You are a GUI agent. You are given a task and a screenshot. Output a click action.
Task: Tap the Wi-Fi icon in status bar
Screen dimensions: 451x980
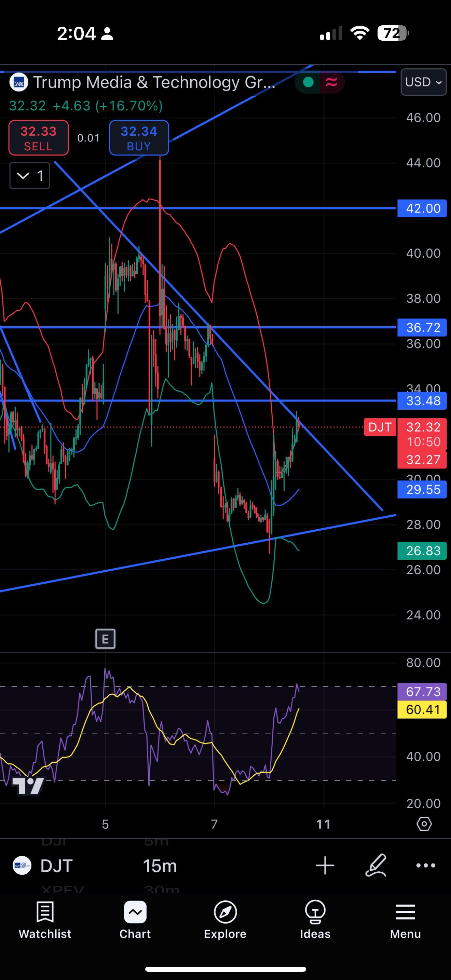pos(360,33)
